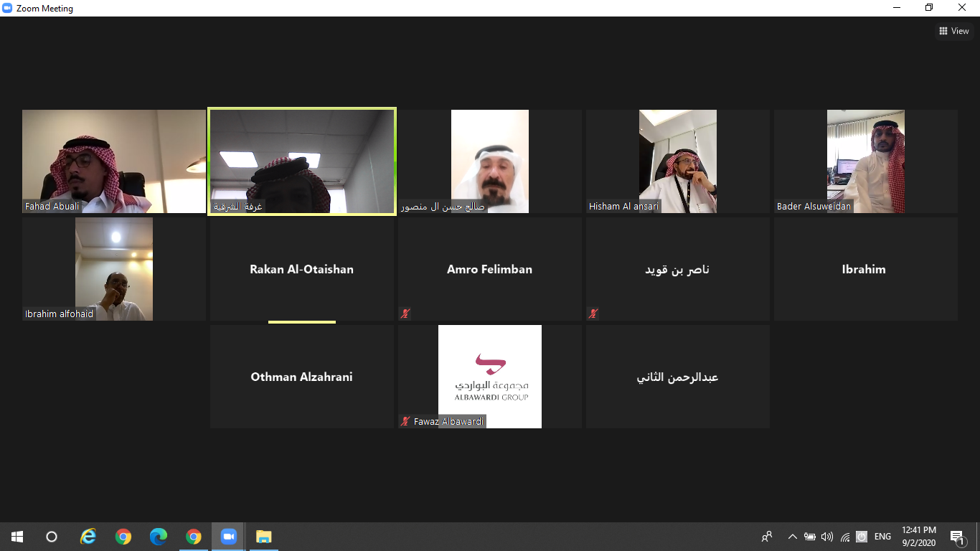Click muted microphone icon on Amro Felimban tile

(405, 314)
